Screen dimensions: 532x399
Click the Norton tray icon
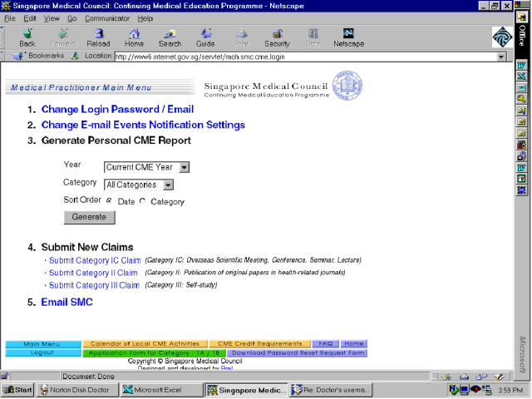pos(454,390)
